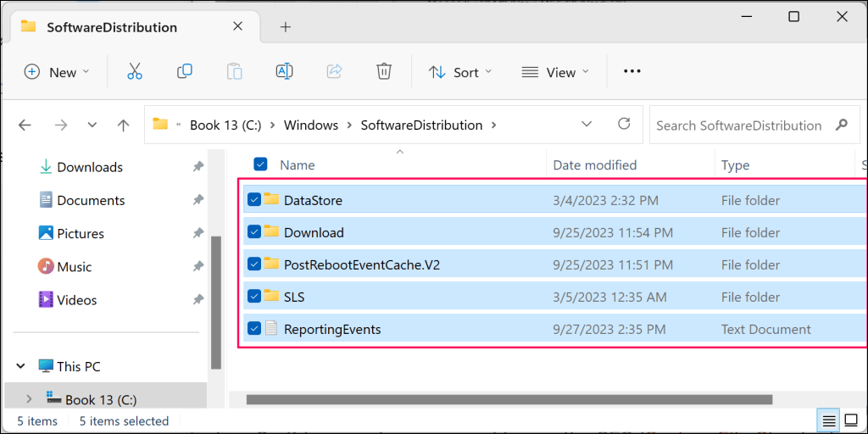868x434 pixels.
Task: Click the pin icon beside Pictures
Action: pos(198,233)
